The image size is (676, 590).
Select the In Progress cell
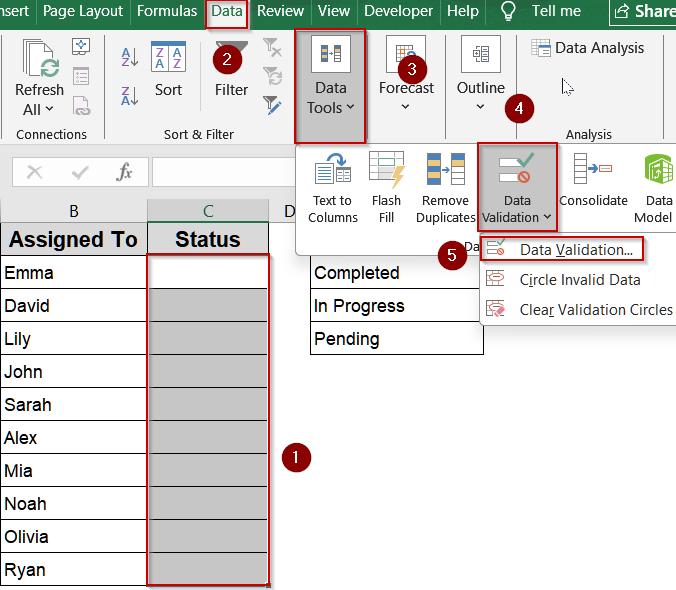pyautogui.click(x=395, y=306)
